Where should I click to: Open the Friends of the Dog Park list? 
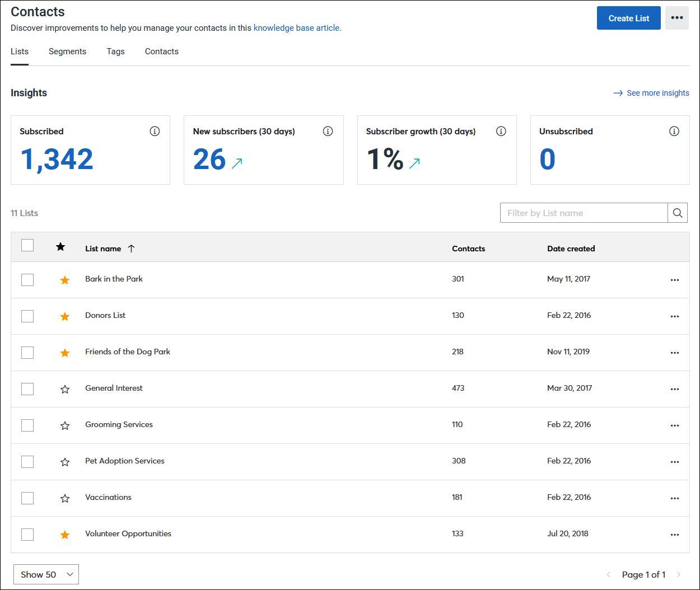coord(128,352)
